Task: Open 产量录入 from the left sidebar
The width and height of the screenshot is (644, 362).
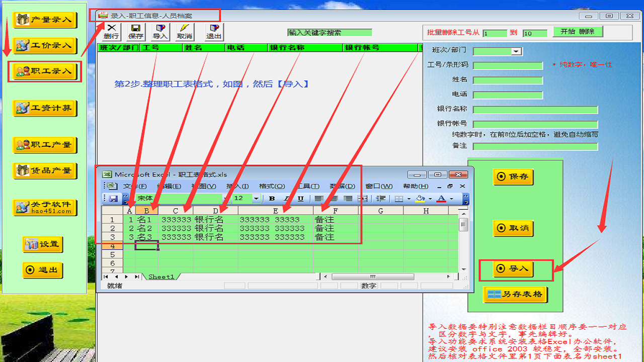Action: pyautogui.click(x=45, y=20)
